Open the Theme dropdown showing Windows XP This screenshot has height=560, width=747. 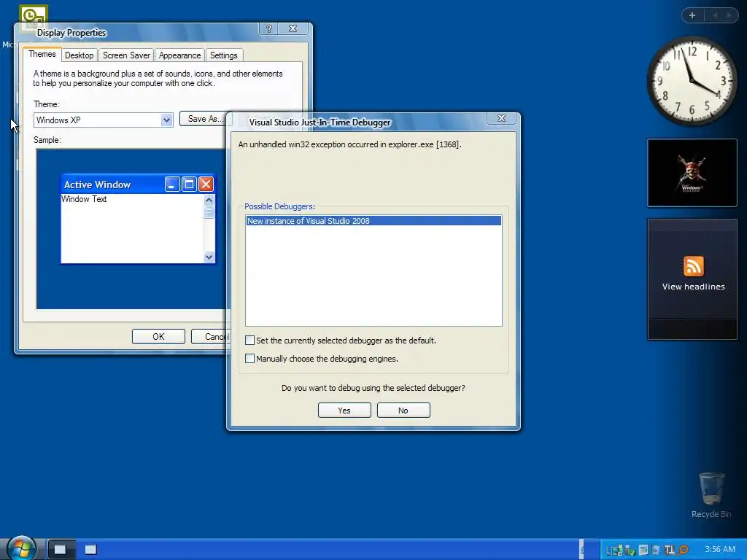point(103,120)
